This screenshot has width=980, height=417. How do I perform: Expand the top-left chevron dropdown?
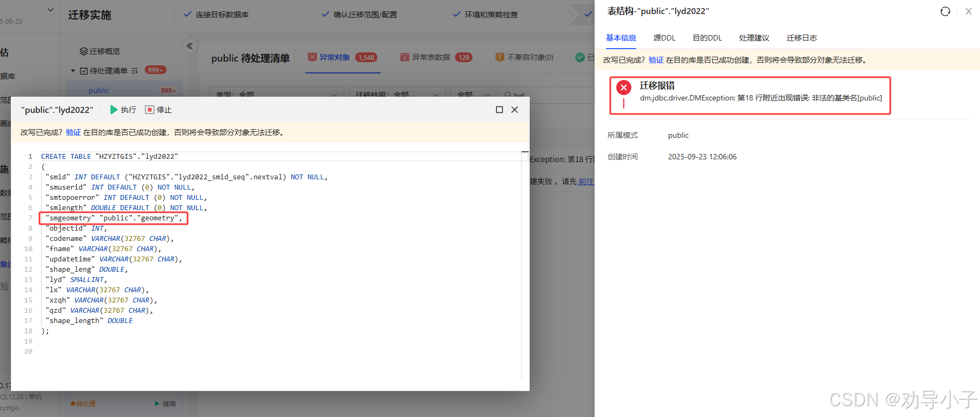(x=50, y=10)
